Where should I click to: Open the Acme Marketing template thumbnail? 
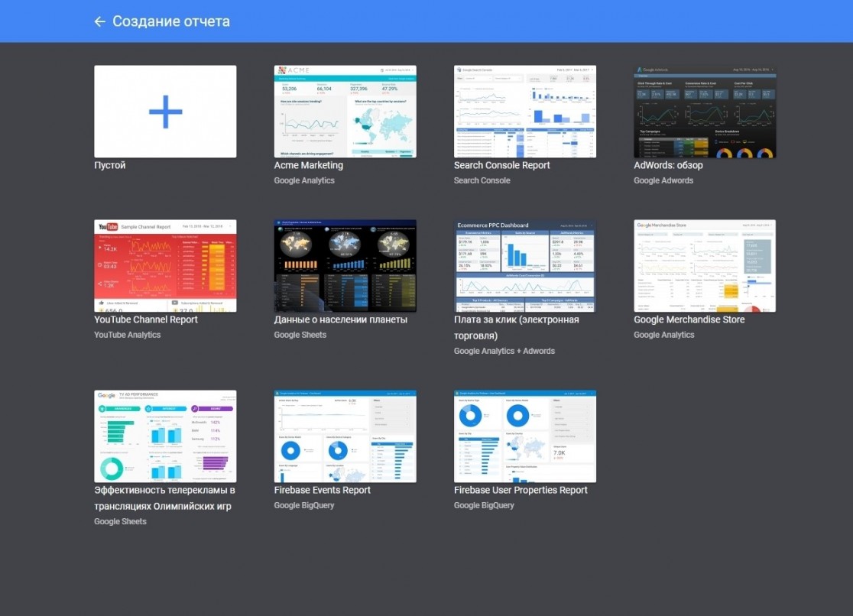tap(345, 112)
